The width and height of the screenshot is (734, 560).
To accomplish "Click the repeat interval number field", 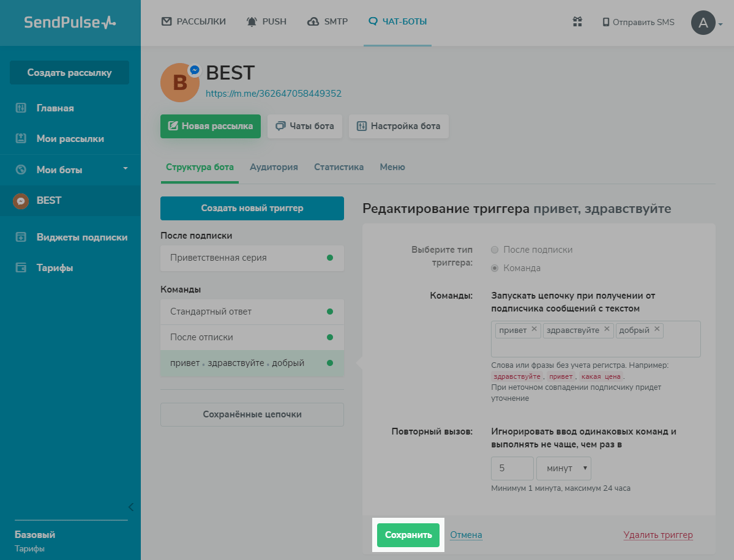I will pyautogui.click(x=512, y=468).
